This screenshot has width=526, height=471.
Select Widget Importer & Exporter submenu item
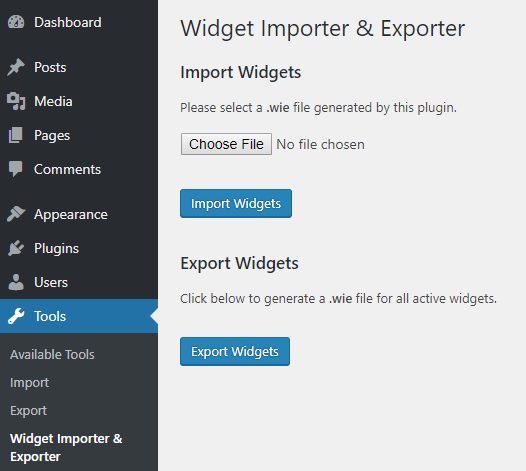(66, 448)
